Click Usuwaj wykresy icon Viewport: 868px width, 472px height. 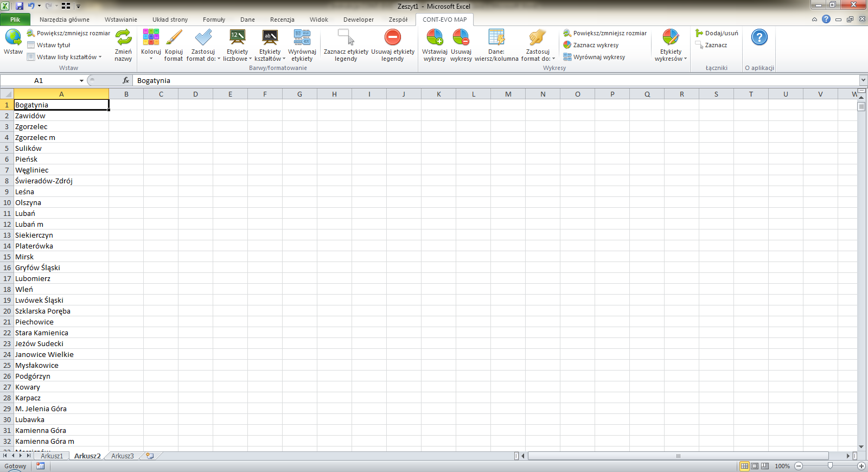[461, 37]
